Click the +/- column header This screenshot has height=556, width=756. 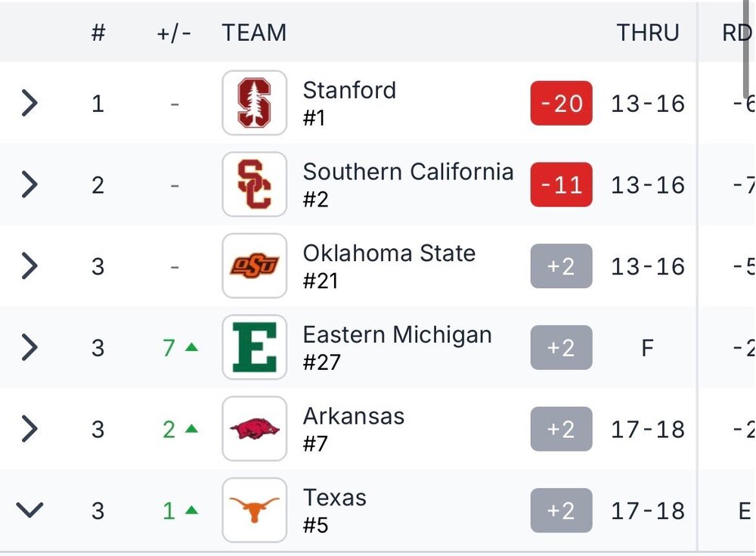click(x=174, y=34)
